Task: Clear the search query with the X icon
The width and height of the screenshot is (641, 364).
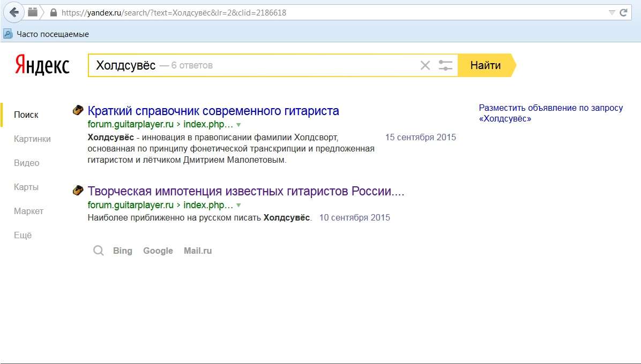Action: [425, 65]
